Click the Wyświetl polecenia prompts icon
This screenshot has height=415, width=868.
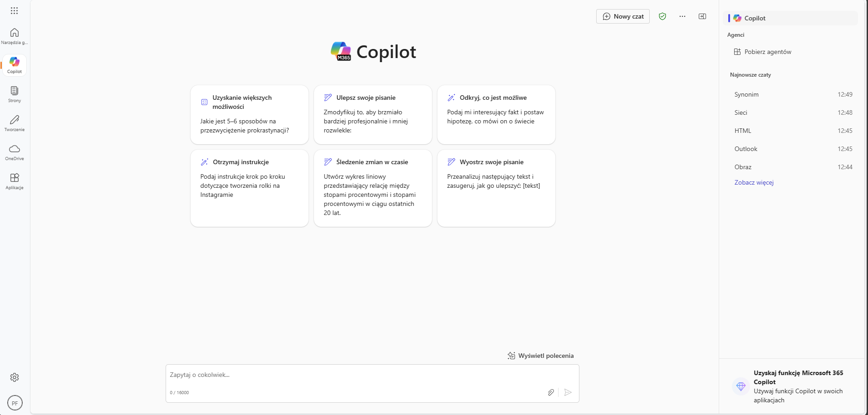(511, 356)
